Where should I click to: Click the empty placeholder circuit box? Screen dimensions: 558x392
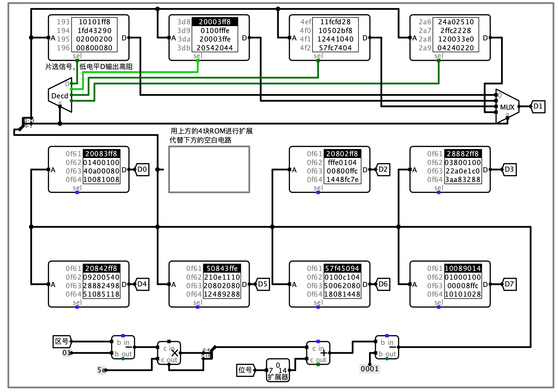tap(209, 169)
